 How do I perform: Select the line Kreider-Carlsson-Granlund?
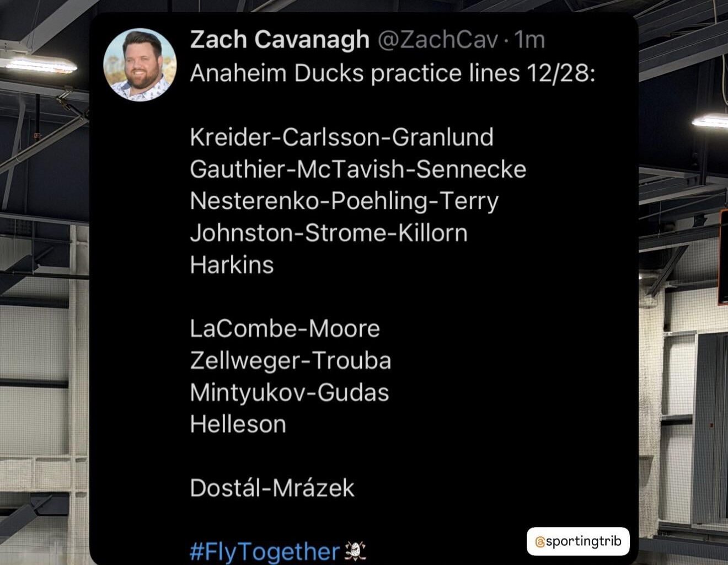pyautogui.click(x=341, y=137)
